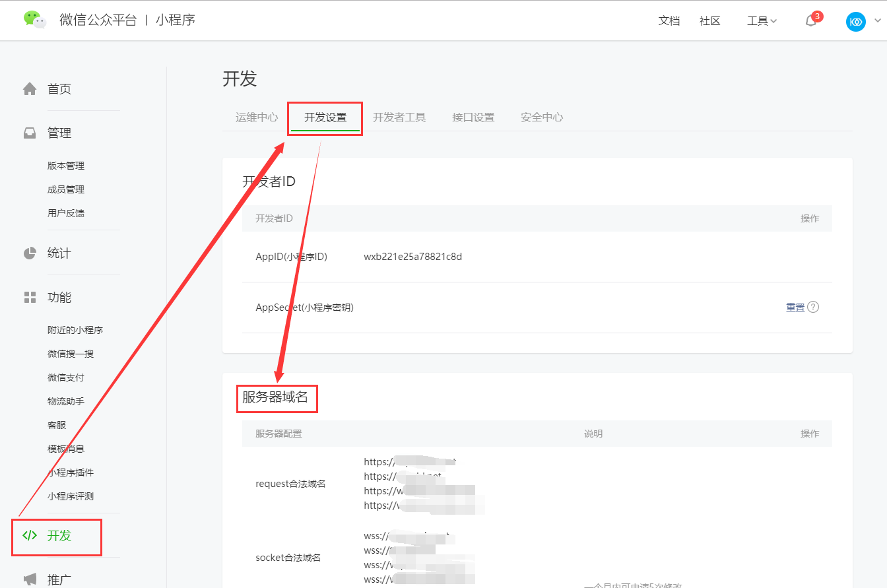The width and height of the screenshot is (887, 588).
Task: Visit the 社区 link
Action: click(710, 21)
